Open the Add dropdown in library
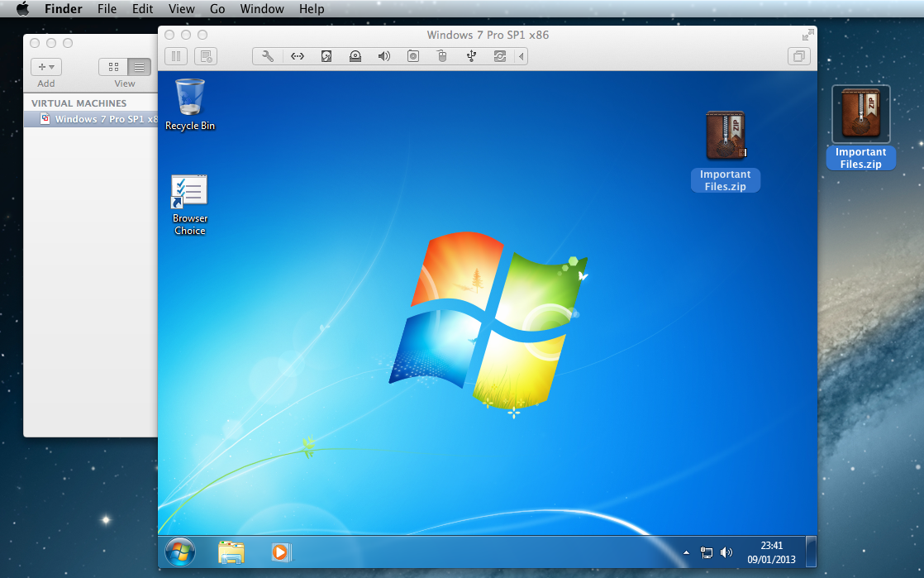 pyautogui.click(x=46, y=67)
